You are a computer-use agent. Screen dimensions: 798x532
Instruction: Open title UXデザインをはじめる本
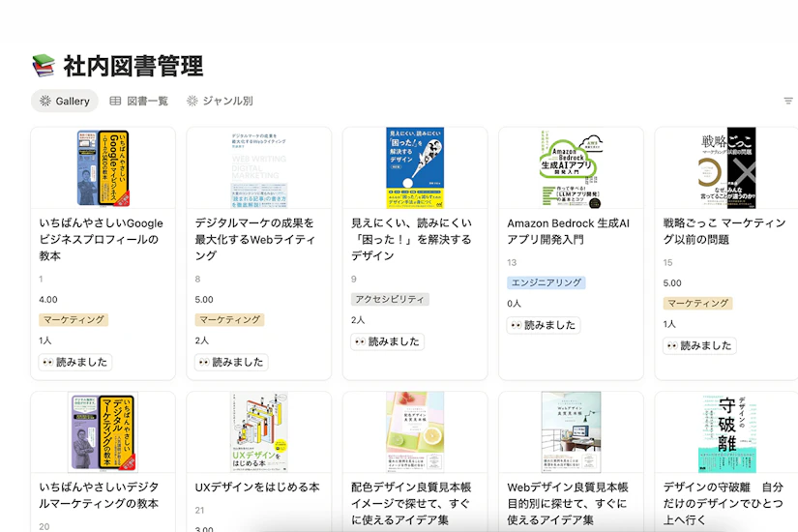tap(257, 488)
